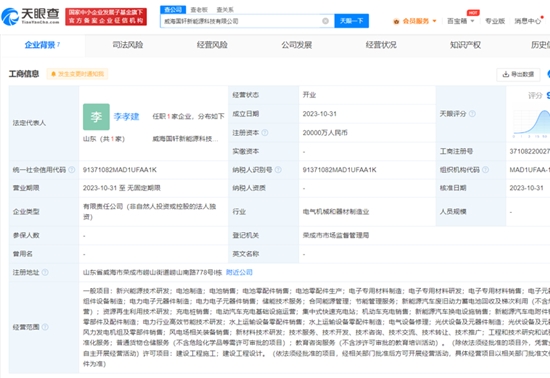550x378 pixels.
Task: Select the 查老板 search tab
Action: [199, 9]
